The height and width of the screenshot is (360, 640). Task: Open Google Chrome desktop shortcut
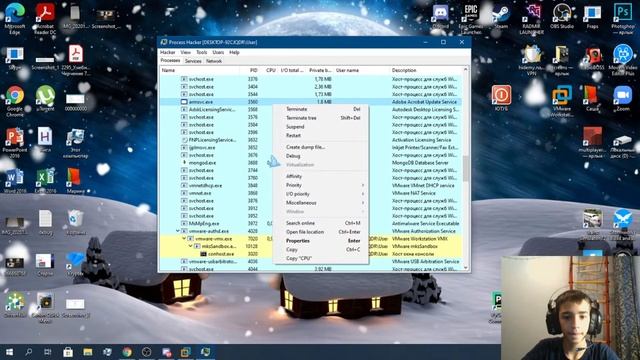[x=15, y=101]
